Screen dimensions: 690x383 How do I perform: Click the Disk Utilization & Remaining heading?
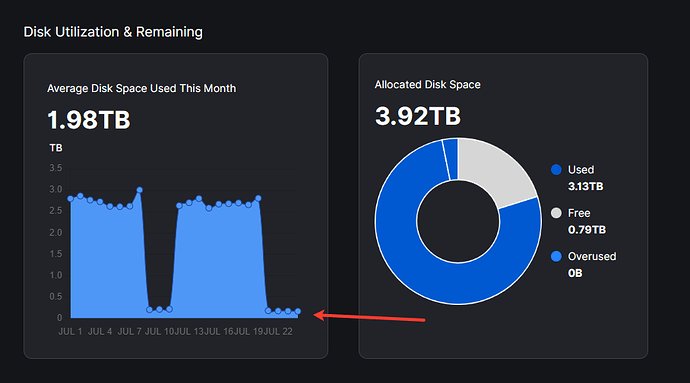113,32
